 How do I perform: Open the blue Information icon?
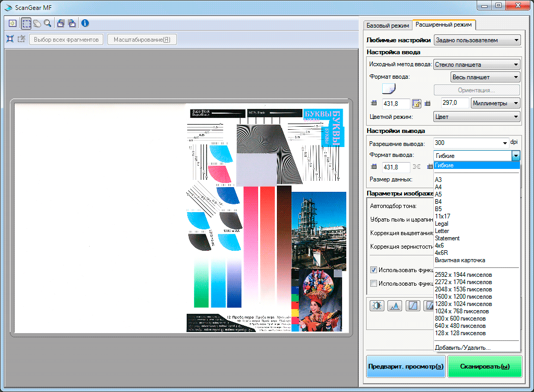point(84,23)
